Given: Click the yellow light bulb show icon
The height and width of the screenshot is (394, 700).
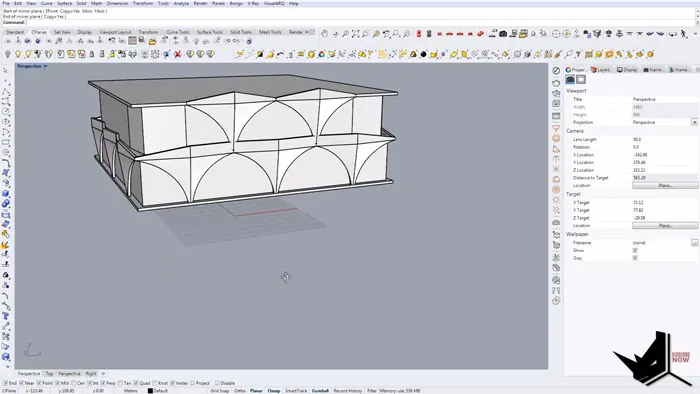Looking at the screenshot, I should (x=18, y=54).
